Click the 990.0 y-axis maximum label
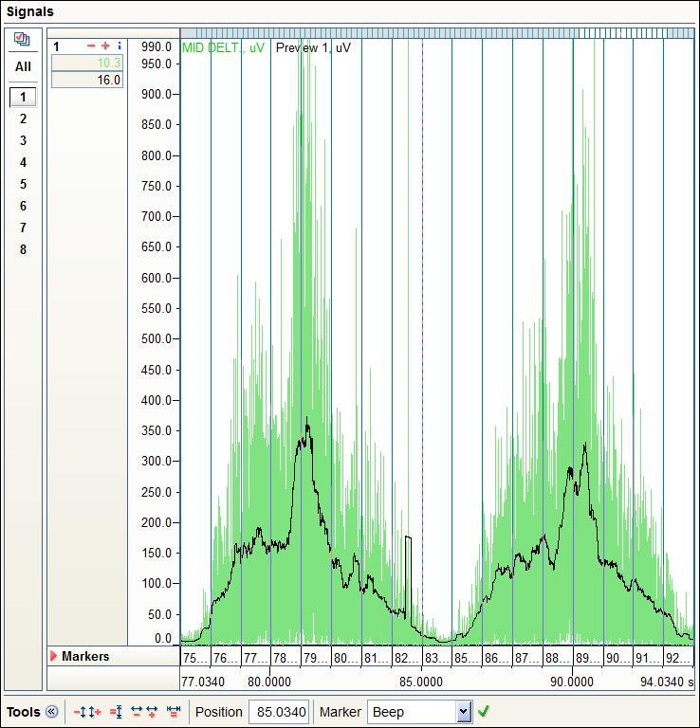The height and width of the screenshot is (728, 700). pos(157,46)
